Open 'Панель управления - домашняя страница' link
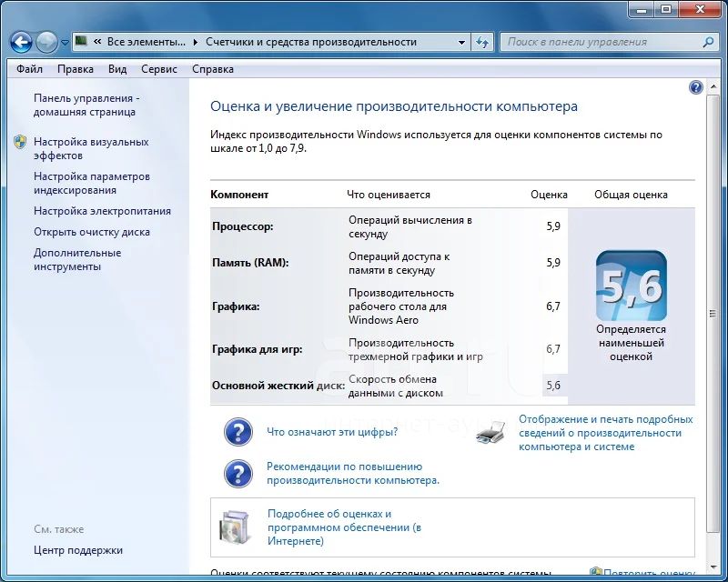Screen dimensions: 728x582 tap(86, 105)
